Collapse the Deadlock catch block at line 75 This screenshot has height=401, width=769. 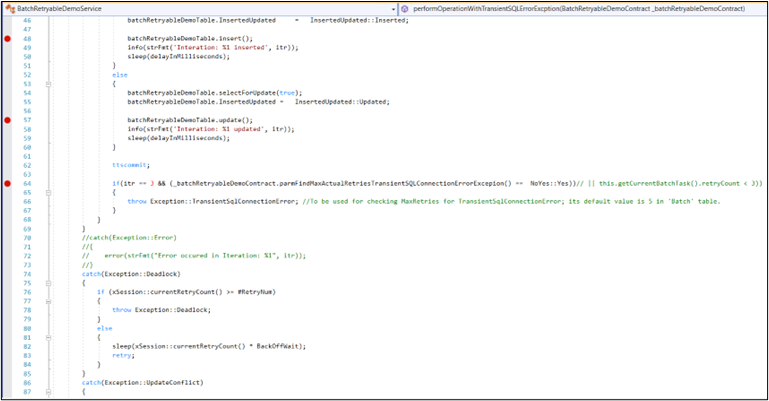point(48,283)
